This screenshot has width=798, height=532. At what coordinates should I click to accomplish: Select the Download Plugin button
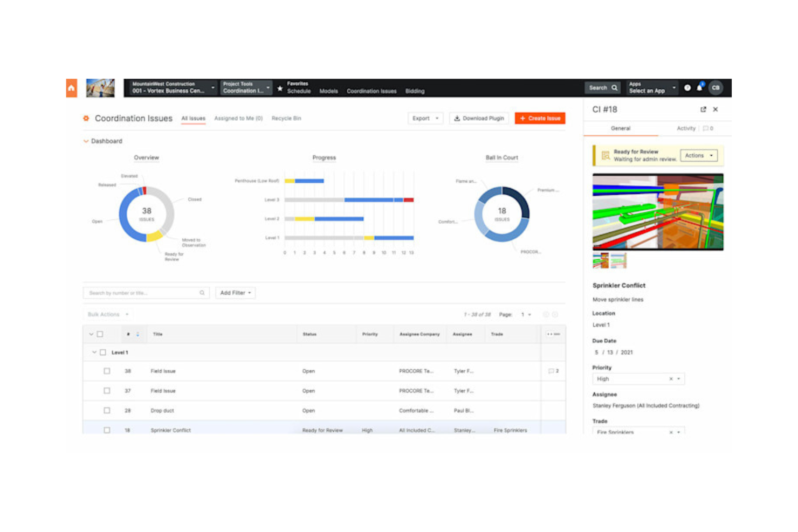pyautogui.click(x=479, y=118)
